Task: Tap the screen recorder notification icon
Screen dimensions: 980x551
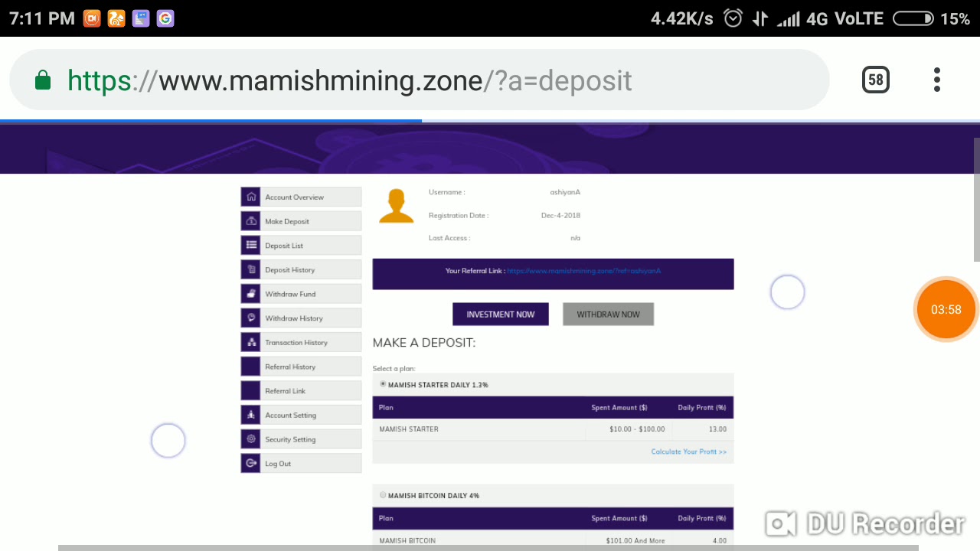Action: coord(92,18)
